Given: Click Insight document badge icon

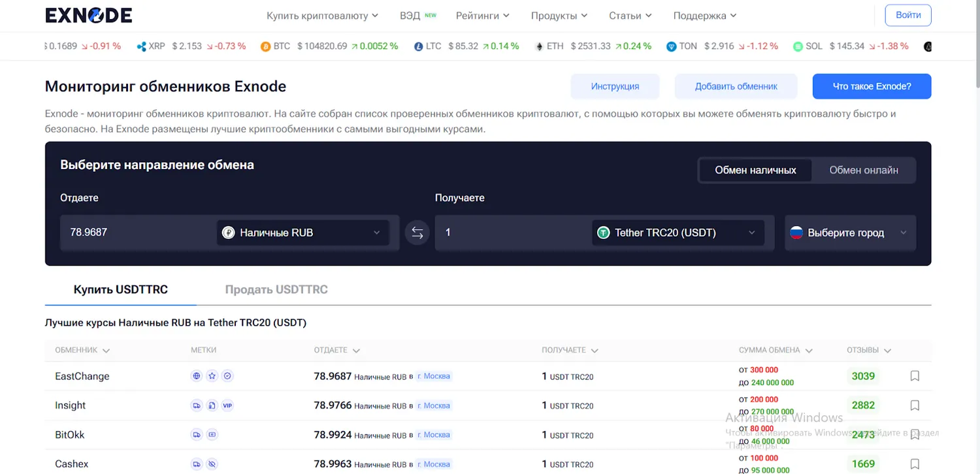Looking at the screenshot, I should point(212,405).
